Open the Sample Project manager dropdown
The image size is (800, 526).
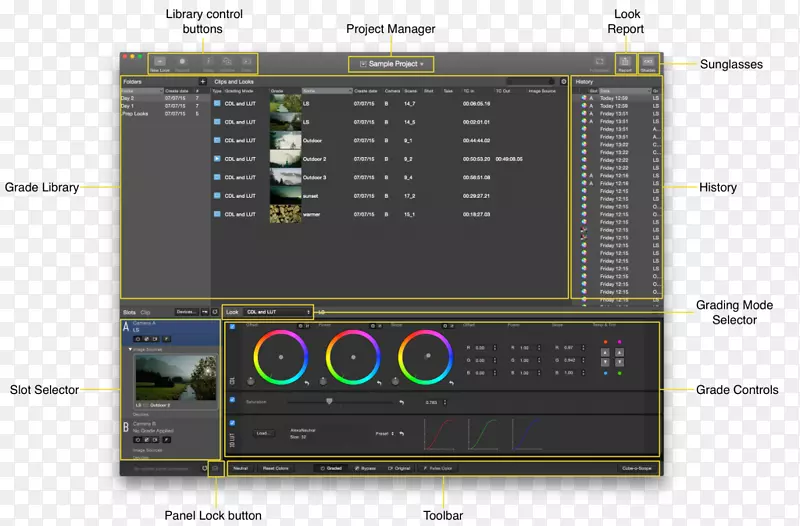coord(392,63)
